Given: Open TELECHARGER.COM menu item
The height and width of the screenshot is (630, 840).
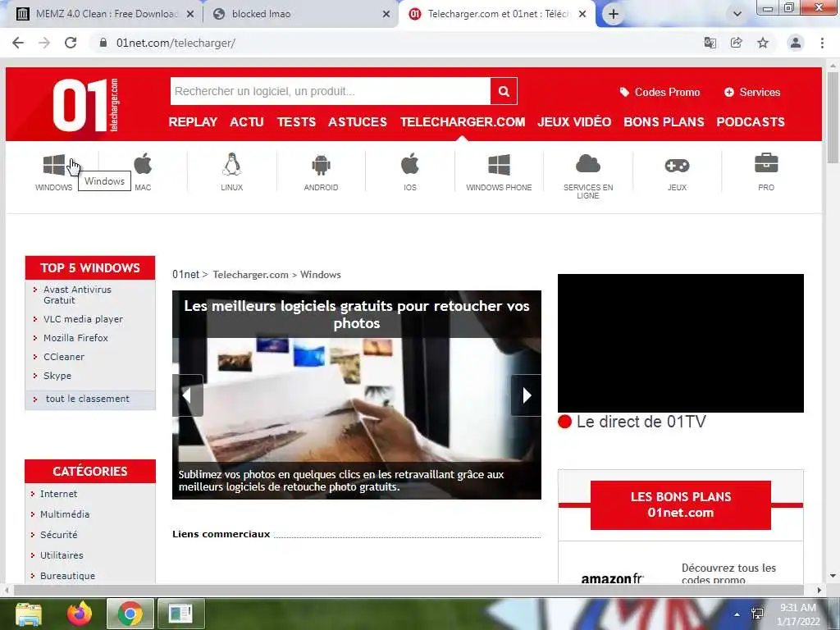Looking at the screenshot, I should [x=463, y=121].
